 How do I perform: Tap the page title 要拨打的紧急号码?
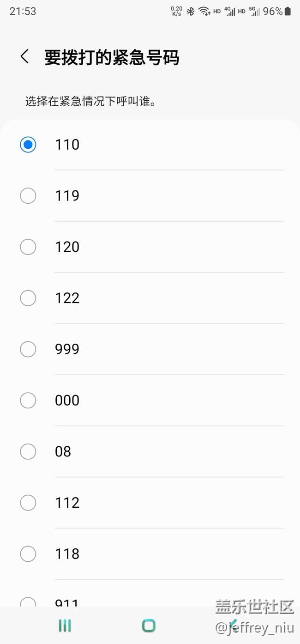click(x=112, y=58)
